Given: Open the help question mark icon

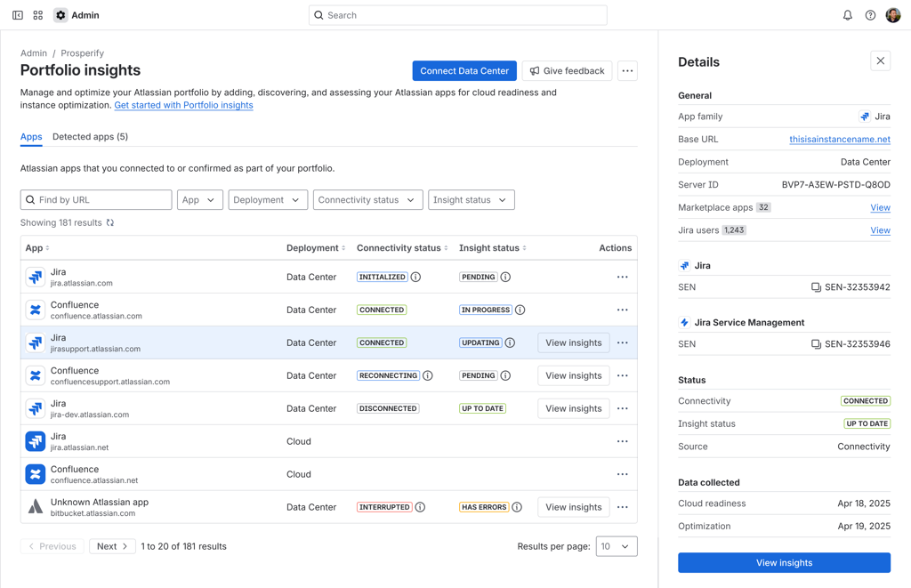Looking at the screenshot, I should click(870, 15).
